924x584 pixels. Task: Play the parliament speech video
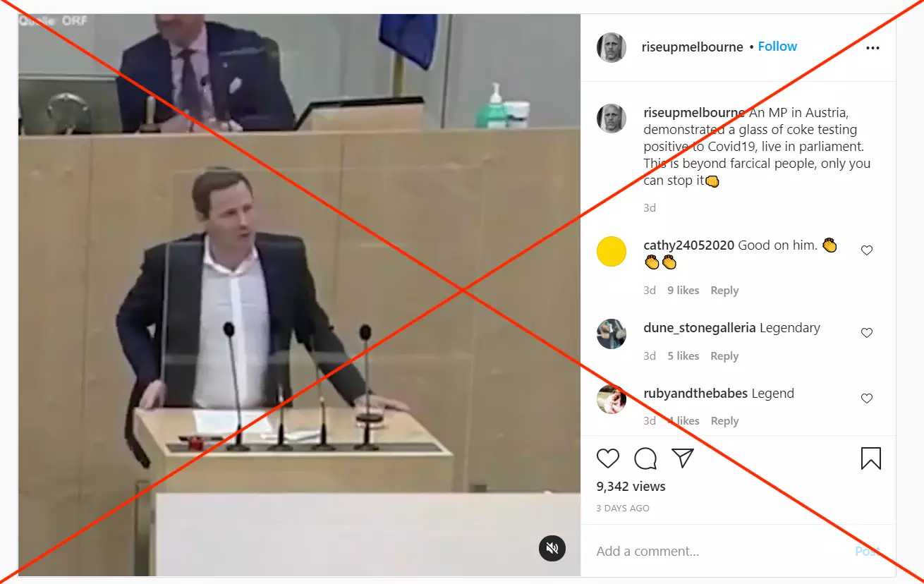pyautogui.click(x=299, y=295)
